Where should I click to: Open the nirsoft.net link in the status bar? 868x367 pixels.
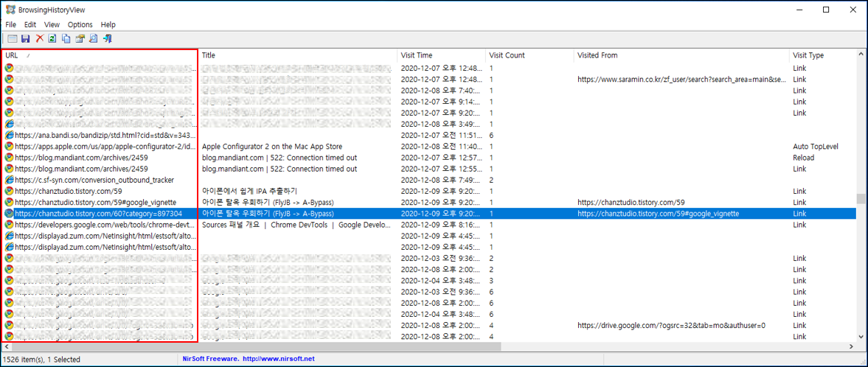coord(279,359)
